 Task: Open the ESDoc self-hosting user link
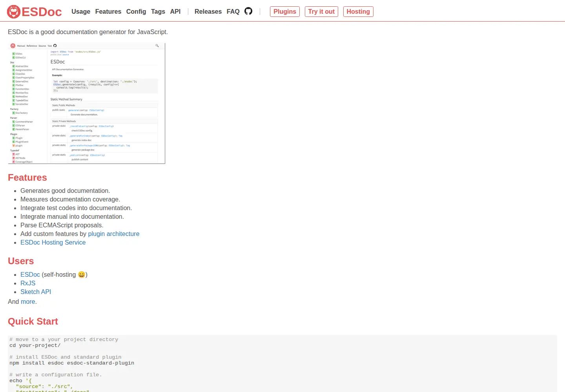30,274
